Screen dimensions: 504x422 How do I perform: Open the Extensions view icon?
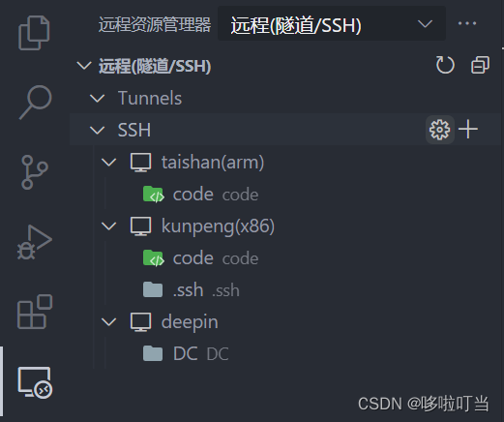(x=35, y=312)
